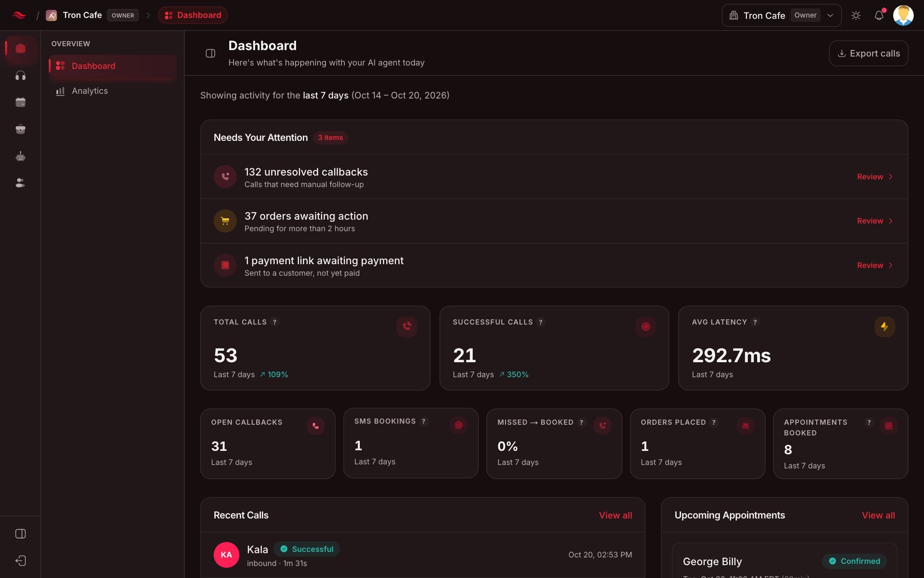The image size is (924, 578).
Task: Click the Missed to Booked help icon
Action: 581,422
